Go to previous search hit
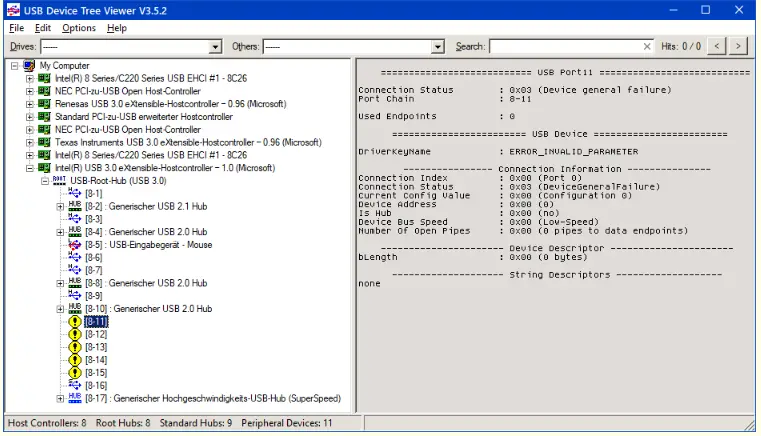 [716, 47]
